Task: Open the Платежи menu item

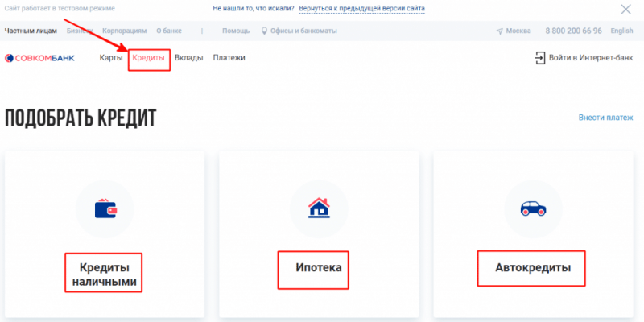Action: pyautogui.click(x=229, y=58)
